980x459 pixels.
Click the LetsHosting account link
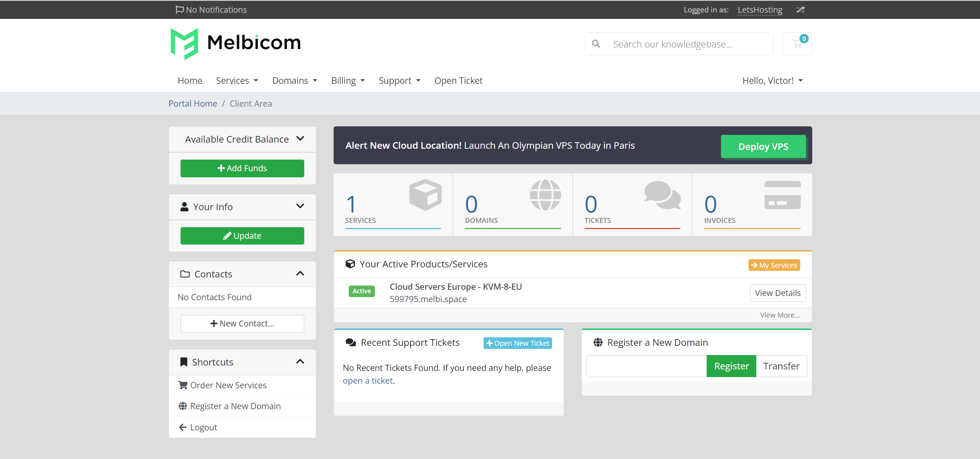[760, 10]
